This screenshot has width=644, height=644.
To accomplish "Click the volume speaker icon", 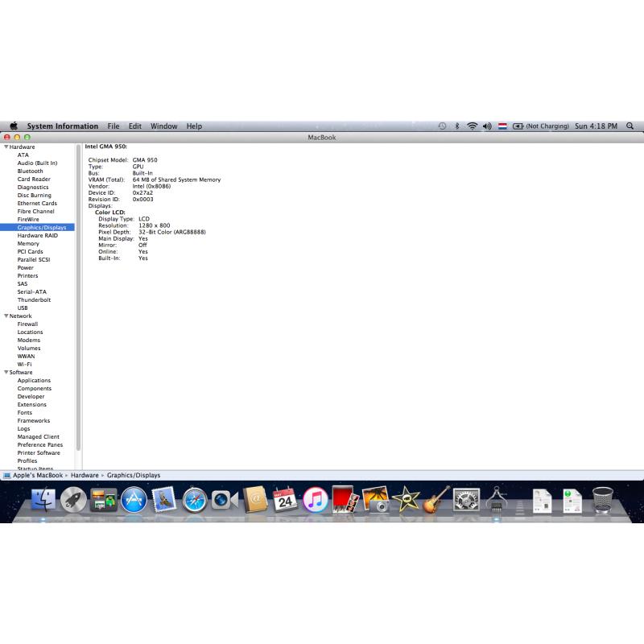I will point(487,126).
